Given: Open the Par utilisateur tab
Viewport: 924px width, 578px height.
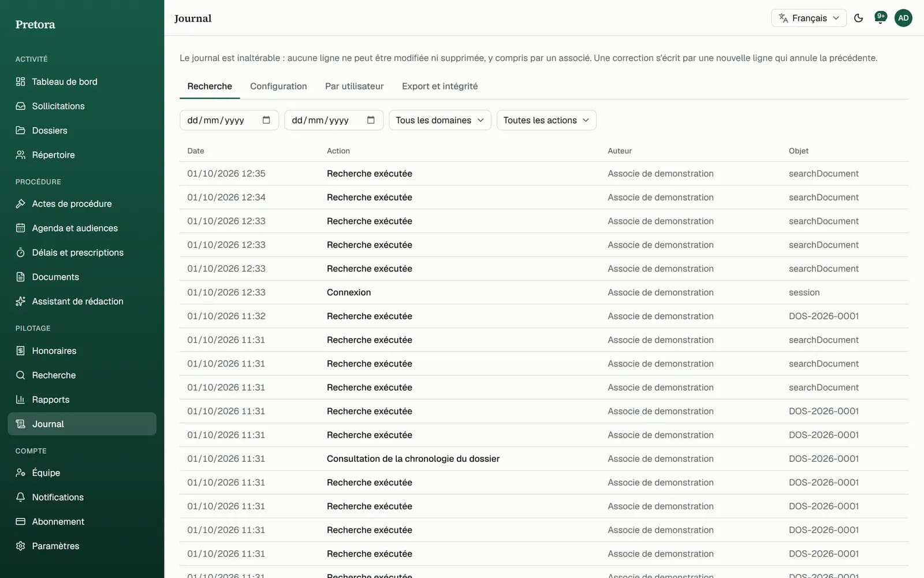Looking at the screenshot, I should click(x=354, y=86).
